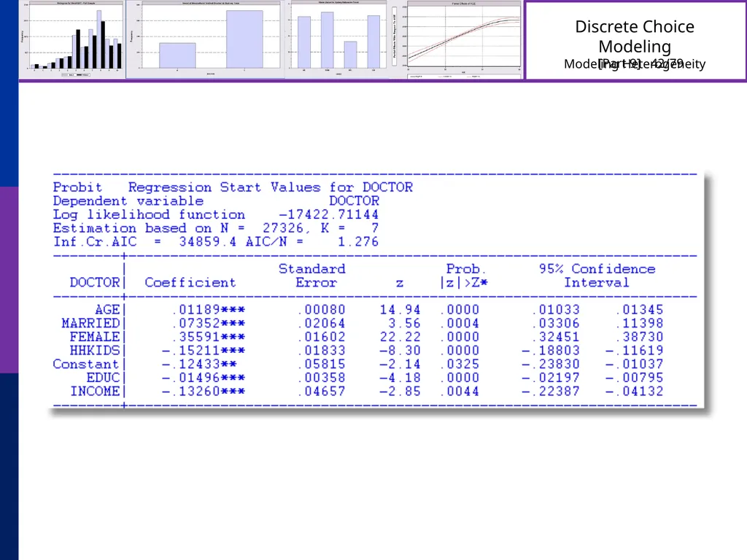Click the Dependent variable DOCTOR line

point(216,201)
